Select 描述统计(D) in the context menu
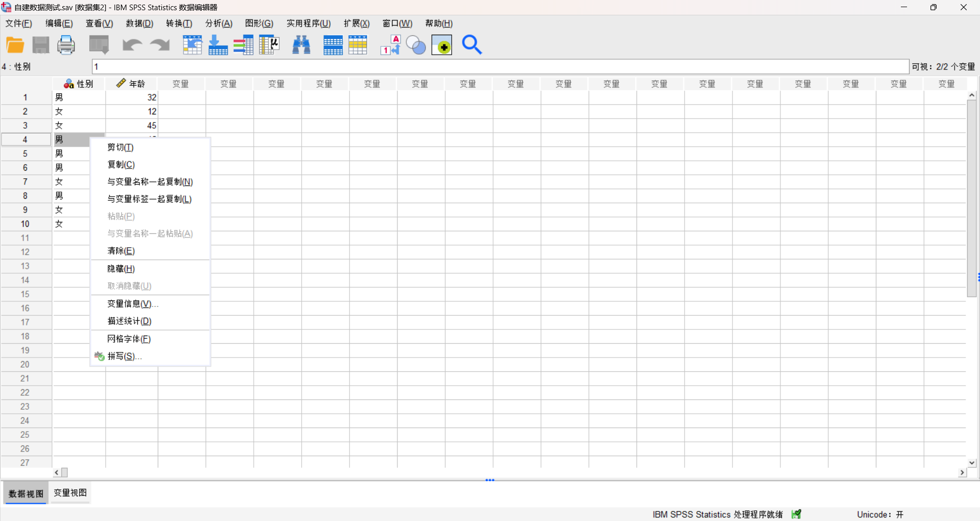This screenshot has height=521, width=980. (x=151, y=321)
